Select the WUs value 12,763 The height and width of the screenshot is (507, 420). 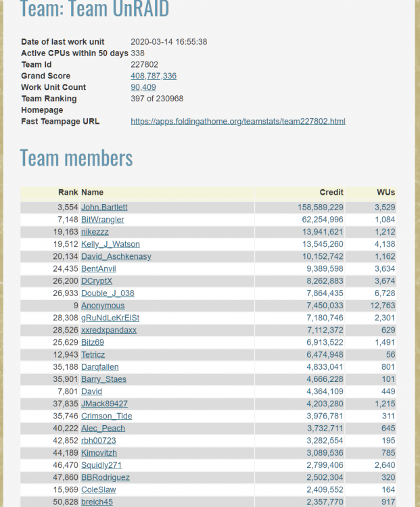383,306
